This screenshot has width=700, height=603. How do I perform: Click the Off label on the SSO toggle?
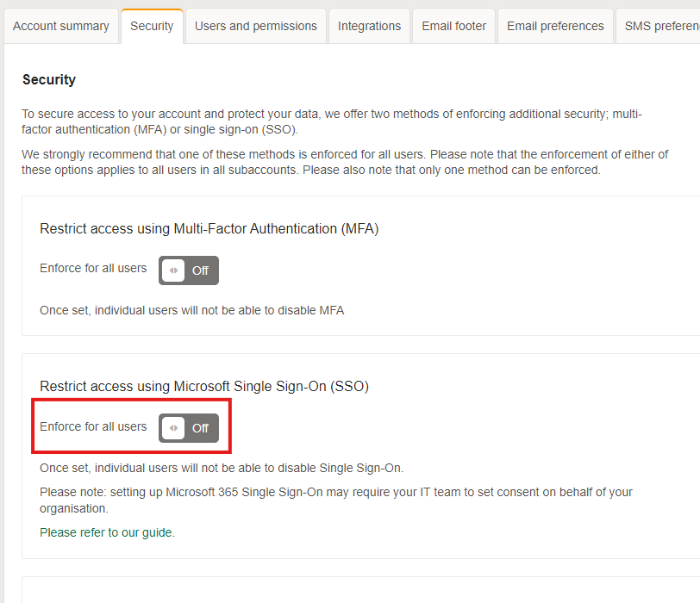click(x=202, y=428)
